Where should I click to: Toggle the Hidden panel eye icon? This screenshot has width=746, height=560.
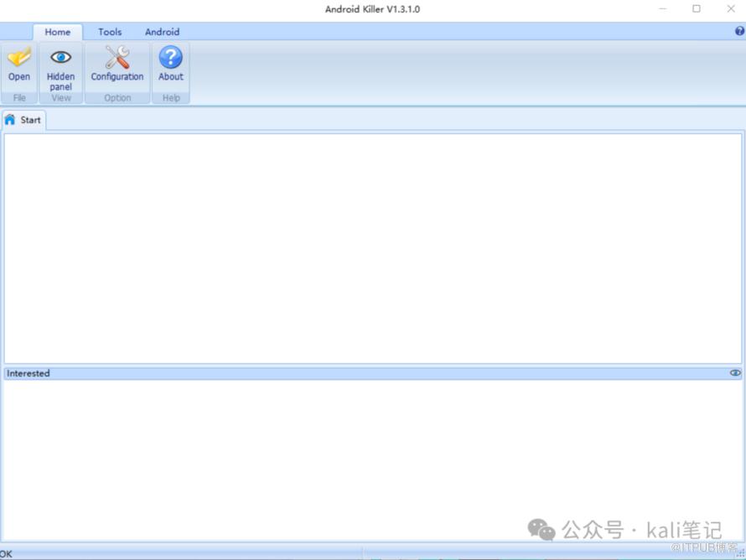[61, 57]
